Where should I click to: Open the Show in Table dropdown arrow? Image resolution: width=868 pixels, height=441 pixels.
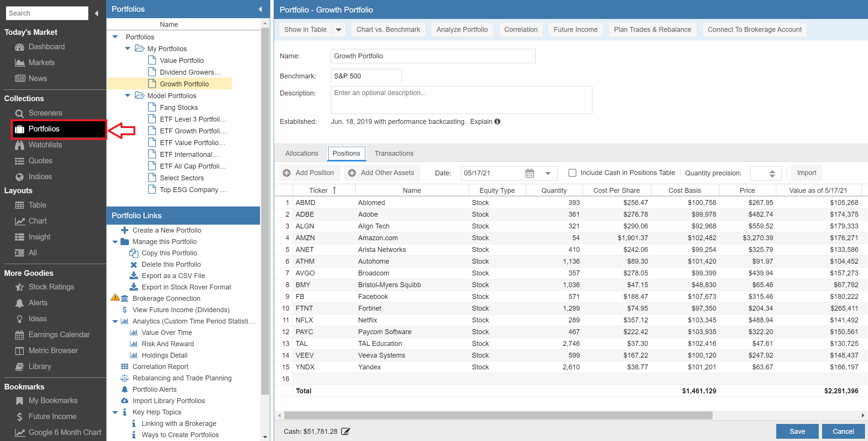(338, 30)
